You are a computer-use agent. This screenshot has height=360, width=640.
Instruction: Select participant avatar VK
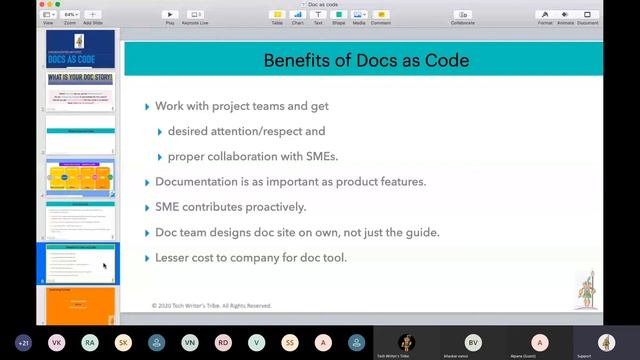tap(56, 343)
